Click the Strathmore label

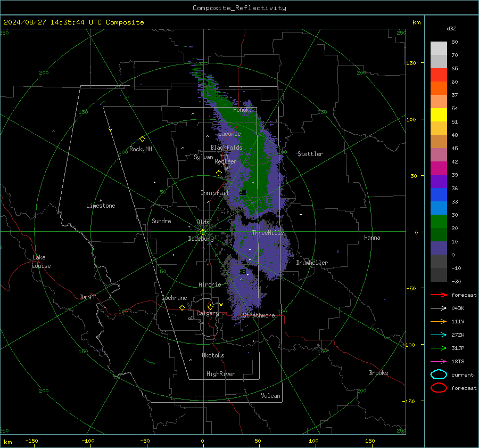[259, 315]
